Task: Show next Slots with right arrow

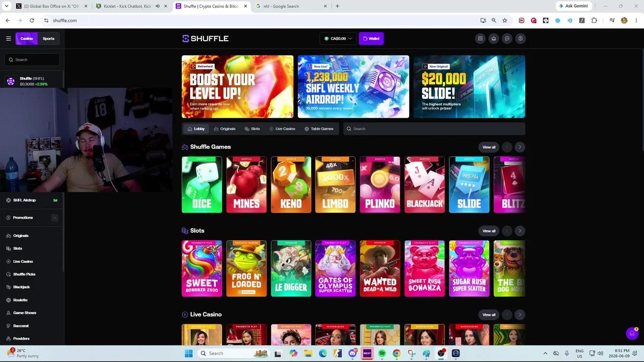Action: [x=520, y=231]
